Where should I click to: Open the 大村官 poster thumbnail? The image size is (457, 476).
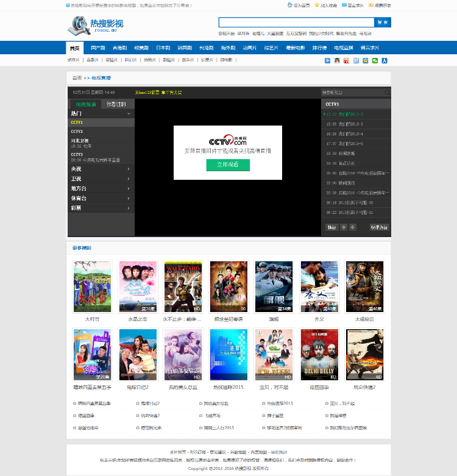(92, 286)
